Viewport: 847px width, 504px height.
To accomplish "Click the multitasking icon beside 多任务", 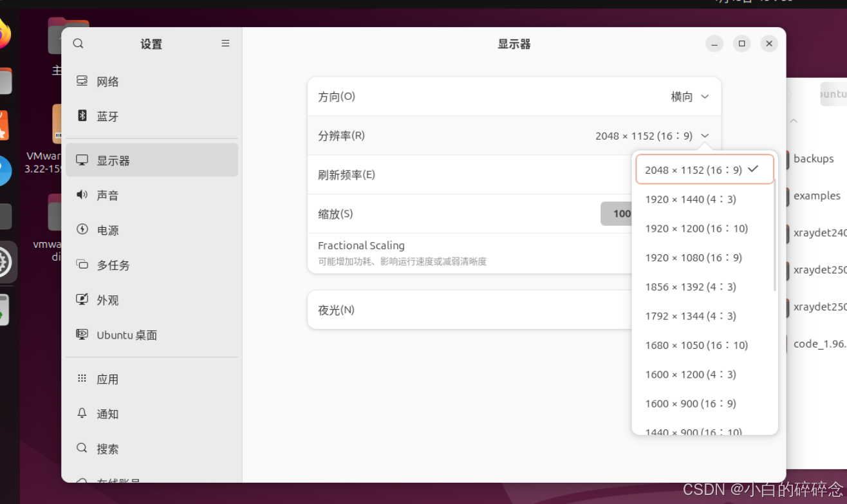I will point(82,264).
